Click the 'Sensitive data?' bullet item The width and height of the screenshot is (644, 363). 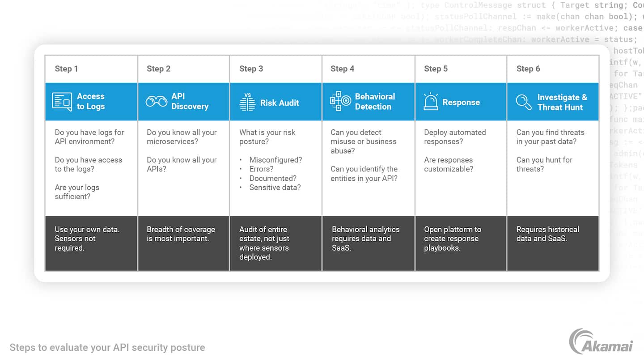(x=275, y=188)
